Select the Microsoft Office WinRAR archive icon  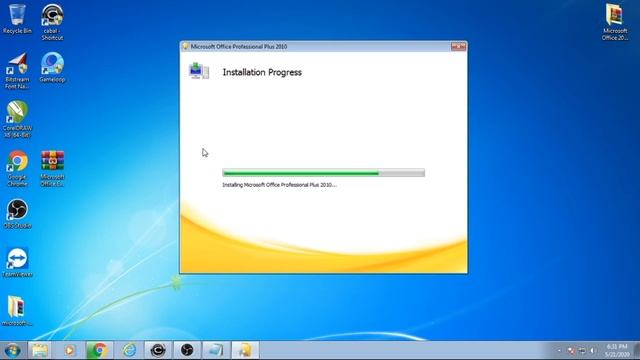(52, 169)
